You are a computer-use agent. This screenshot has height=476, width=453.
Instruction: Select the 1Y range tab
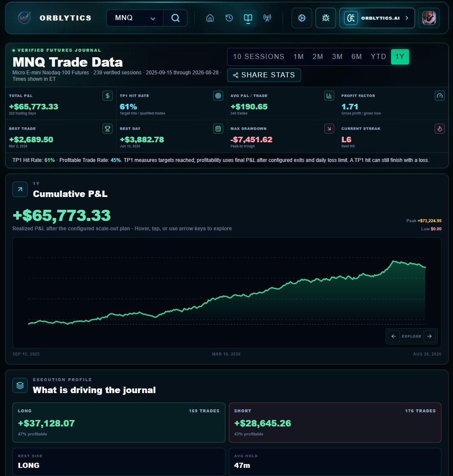[x=400, y=57]
